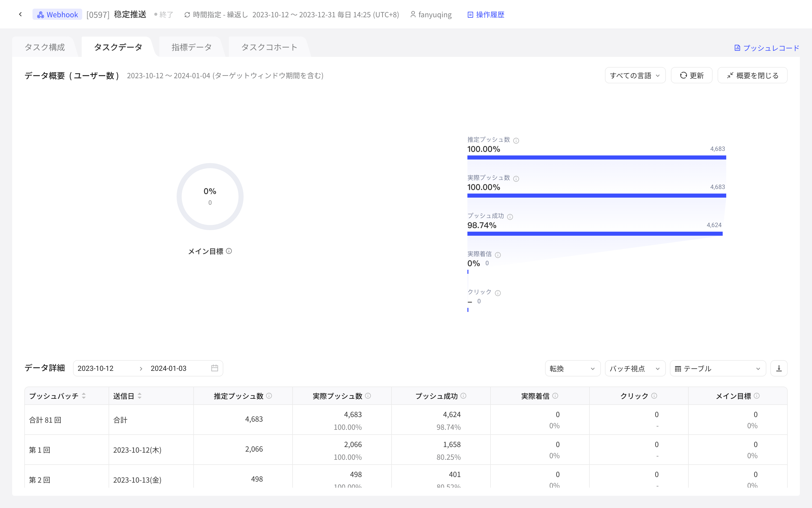Open 操作履歴 operation history link
The width and height of the screenshot is (812, 508).
click(x=486, y=14)
